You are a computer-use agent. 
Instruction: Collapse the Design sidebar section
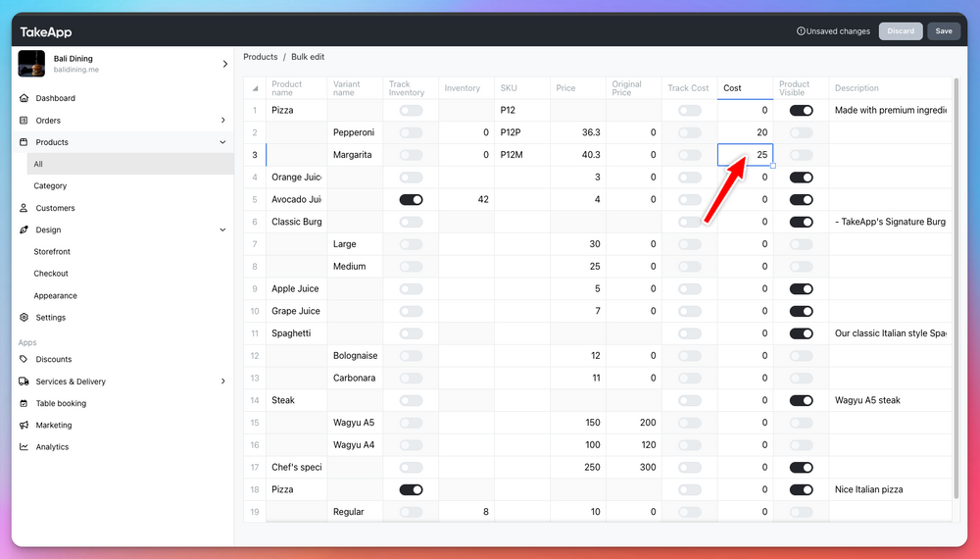coord(222,230)
